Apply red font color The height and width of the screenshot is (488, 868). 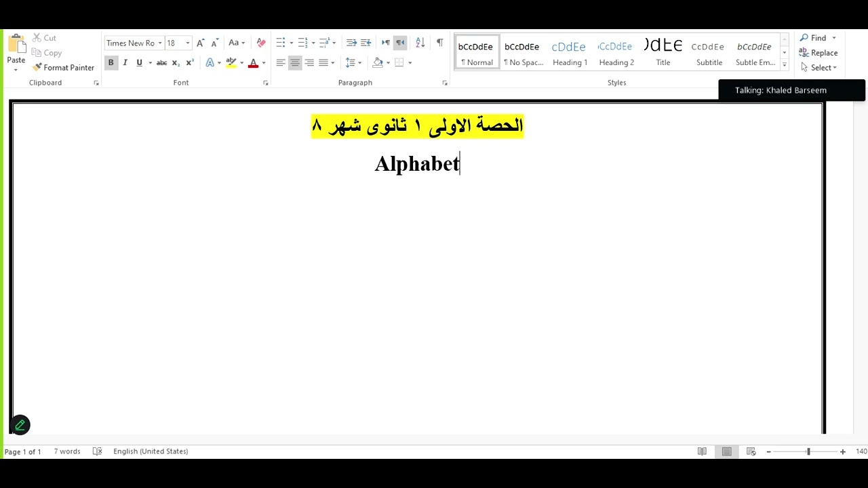pyautogui.click(x=253, y=62)
